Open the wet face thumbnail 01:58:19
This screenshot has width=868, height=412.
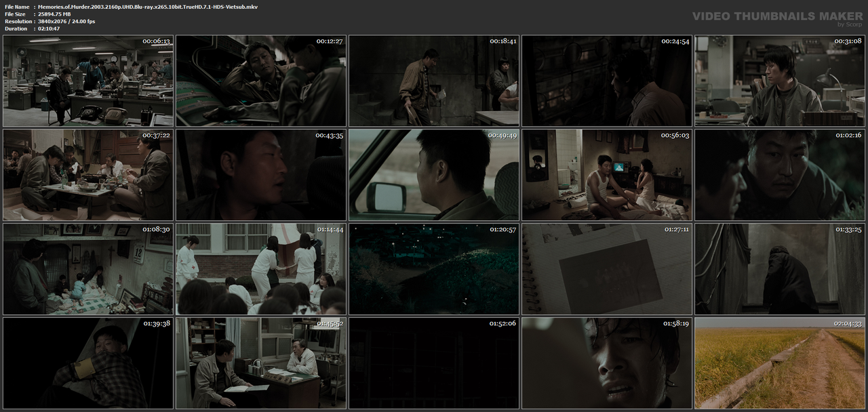point(607,363)
